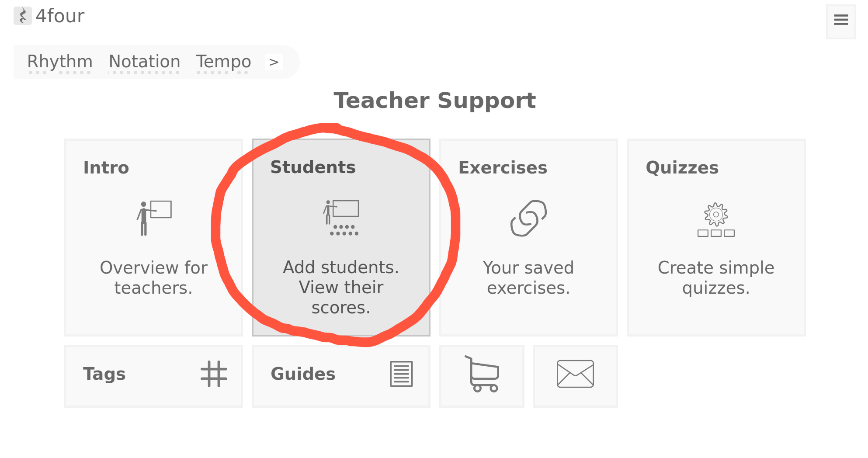The height and width of the screenshot is (458, 868).
Task: Open the Tempo menu item
Action: (223, 62)
